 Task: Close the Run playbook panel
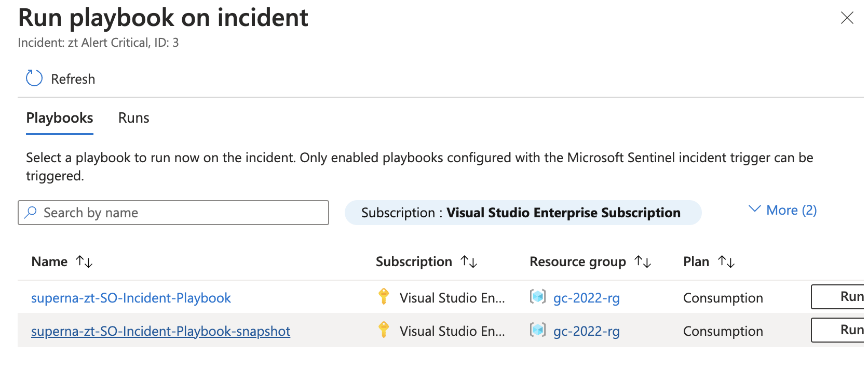coord(847,18)
